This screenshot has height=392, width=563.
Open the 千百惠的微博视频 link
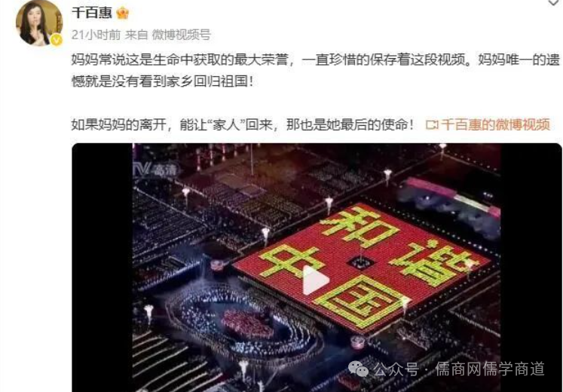pos(496,124)
